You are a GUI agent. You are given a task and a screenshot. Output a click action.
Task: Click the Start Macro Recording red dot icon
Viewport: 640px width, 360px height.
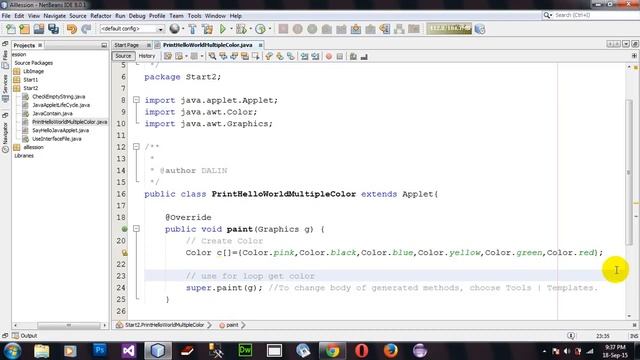coord(329,56)
